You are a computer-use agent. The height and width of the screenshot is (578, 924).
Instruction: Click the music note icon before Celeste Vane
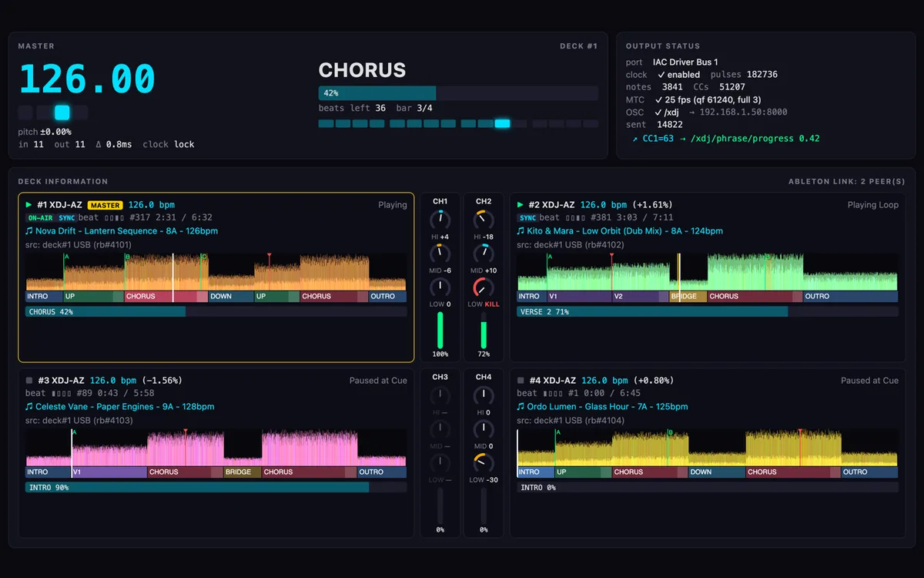point(29,406)
